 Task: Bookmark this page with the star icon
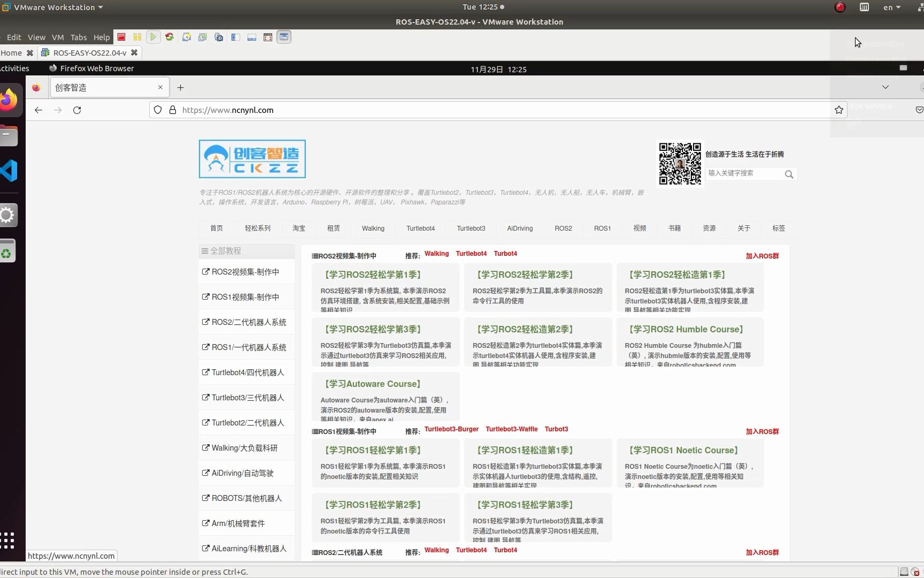tap(839, 110)
